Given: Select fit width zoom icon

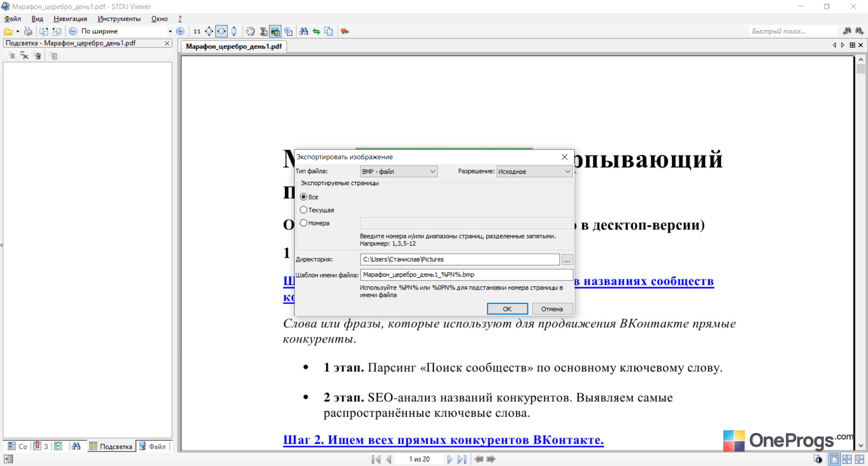Looking at the screenshot, I should (x=222, y=31).
